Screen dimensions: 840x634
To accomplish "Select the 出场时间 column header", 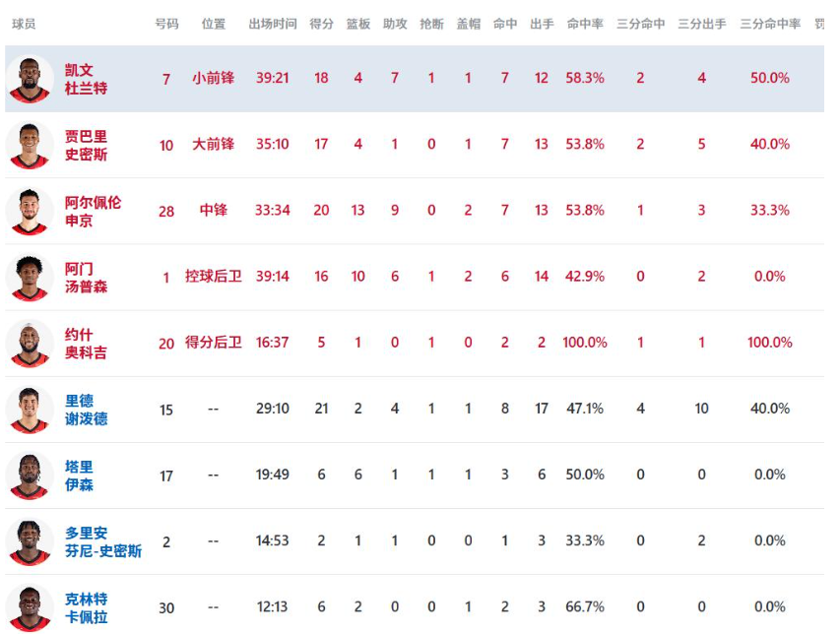I will [x=273, y=24].
